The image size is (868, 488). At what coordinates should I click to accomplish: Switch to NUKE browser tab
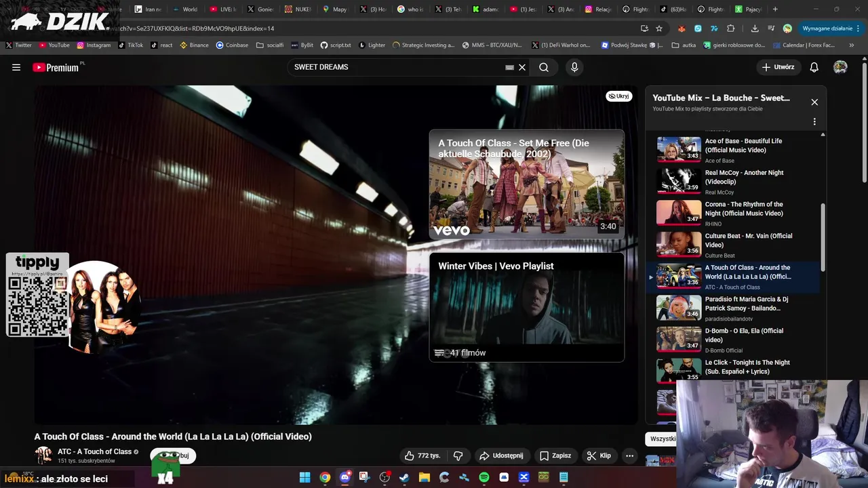[297, 9]
